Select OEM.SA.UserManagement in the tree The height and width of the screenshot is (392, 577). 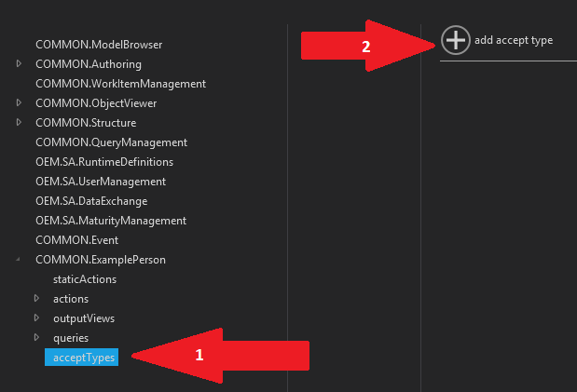(101, 182)
